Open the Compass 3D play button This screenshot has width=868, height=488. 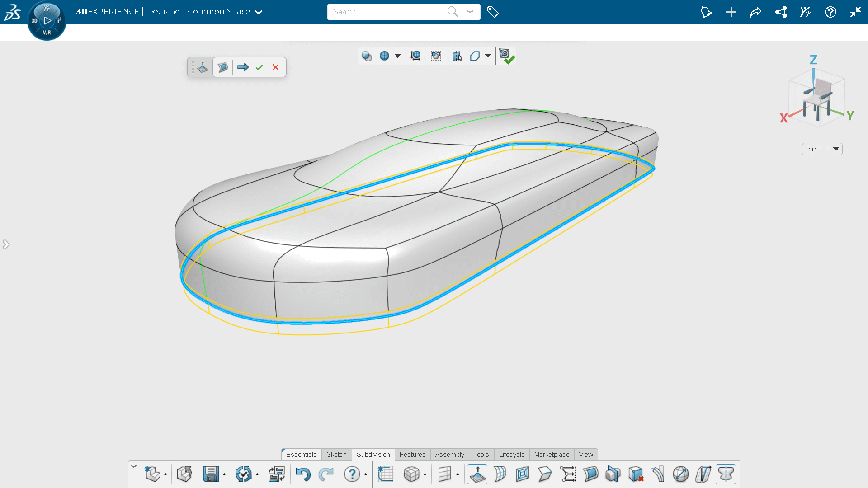tap(47, 21)
